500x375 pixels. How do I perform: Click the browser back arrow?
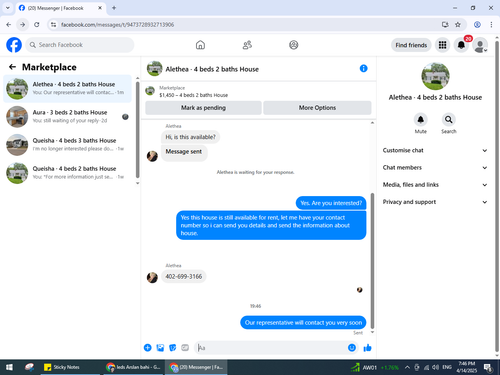click(x=9, y=25)
